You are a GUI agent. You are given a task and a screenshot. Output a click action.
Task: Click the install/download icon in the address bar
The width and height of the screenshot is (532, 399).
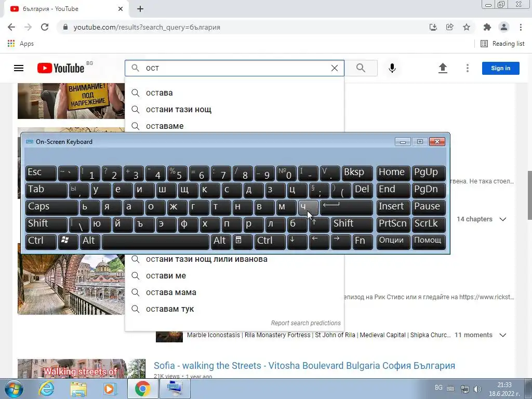point(433,27)
